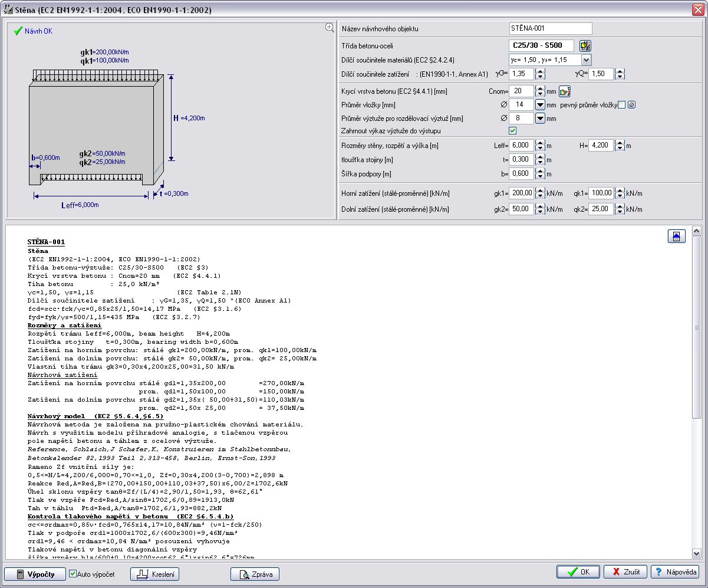The height and width of the screenshot is (588, 708).
Task: Click the gk2 load stepper
Action: coord(540,209)
